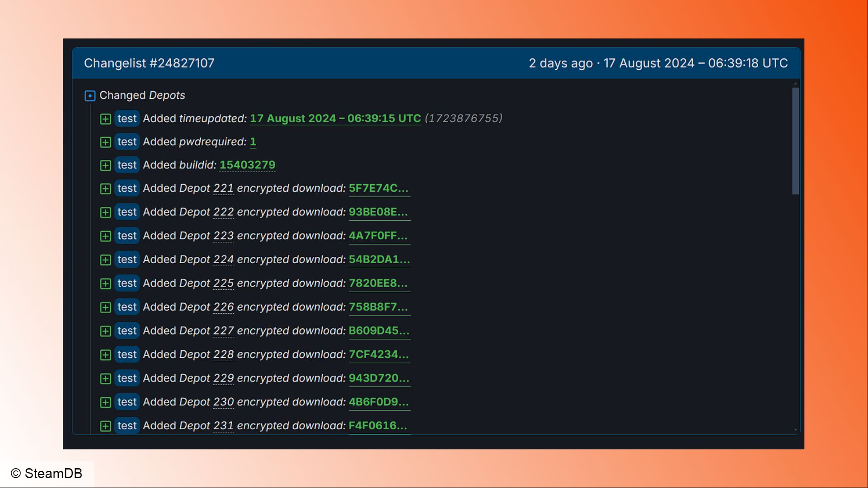Open Depot 223 number link

pos(223,236)
